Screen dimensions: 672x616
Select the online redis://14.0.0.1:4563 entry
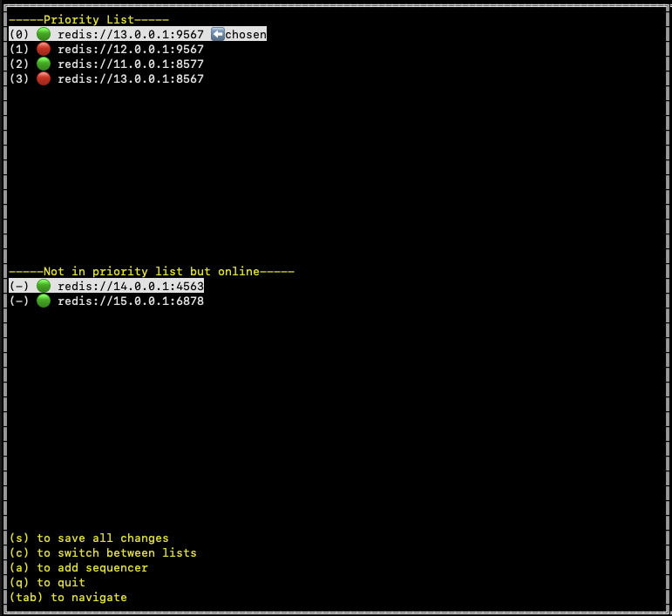130,286
